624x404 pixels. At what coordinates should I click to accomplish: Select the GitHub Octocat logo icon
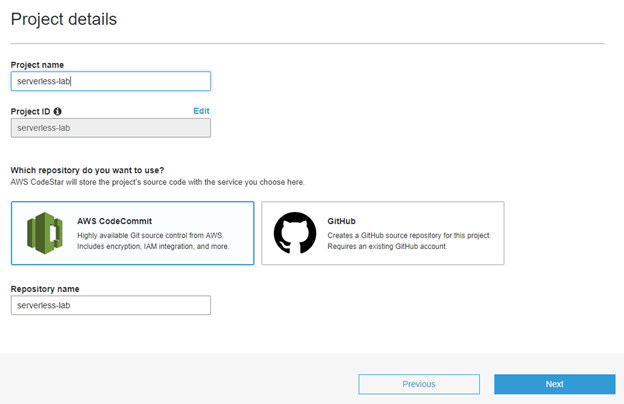(295, 233)
